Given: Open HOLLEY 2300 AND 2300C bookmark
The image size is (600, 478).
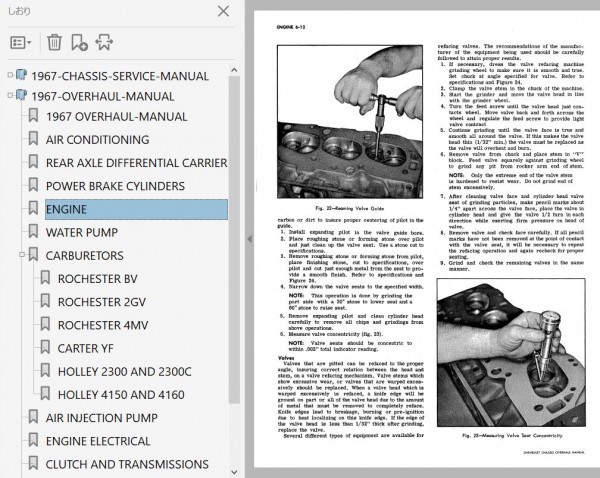Looking at the screenshot, I should tap(124, 372).
